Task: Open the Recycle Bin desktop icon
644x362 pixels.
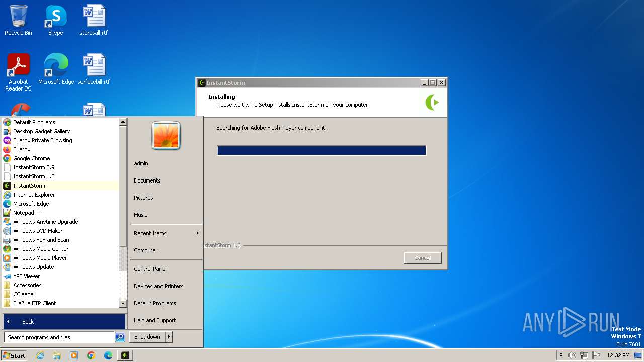Action: click(x=18, y=20)
